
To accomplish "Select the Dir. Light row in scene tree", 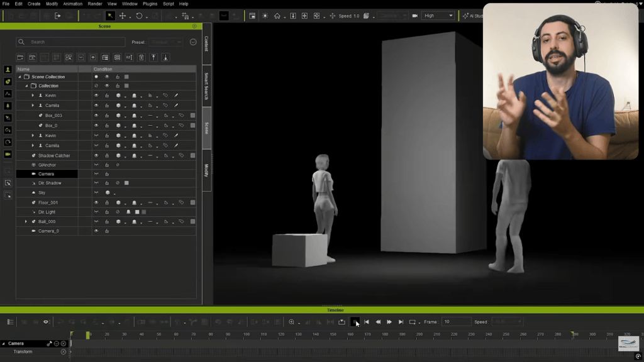I will tap(106, 212).
